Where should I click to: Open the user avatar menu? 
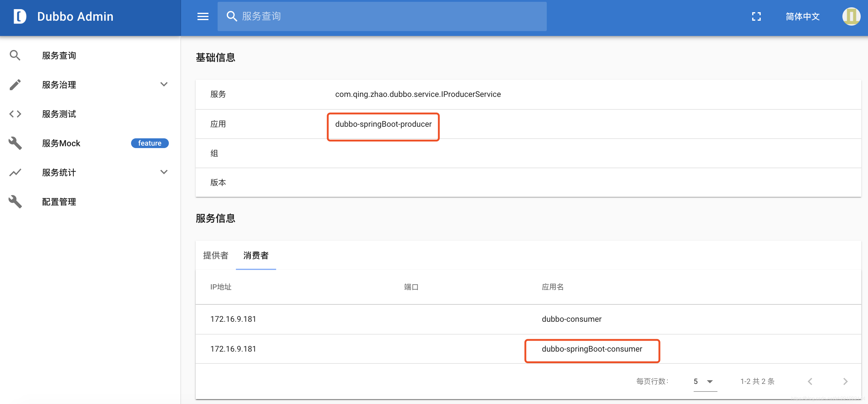[x=851, y=16]
